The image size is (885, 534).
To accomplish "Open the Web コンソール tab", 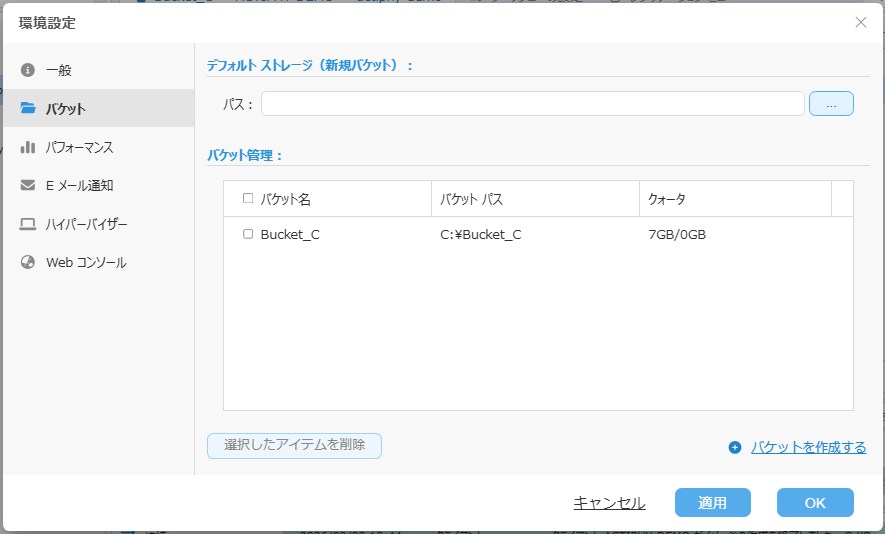I will tap(99, 262).
